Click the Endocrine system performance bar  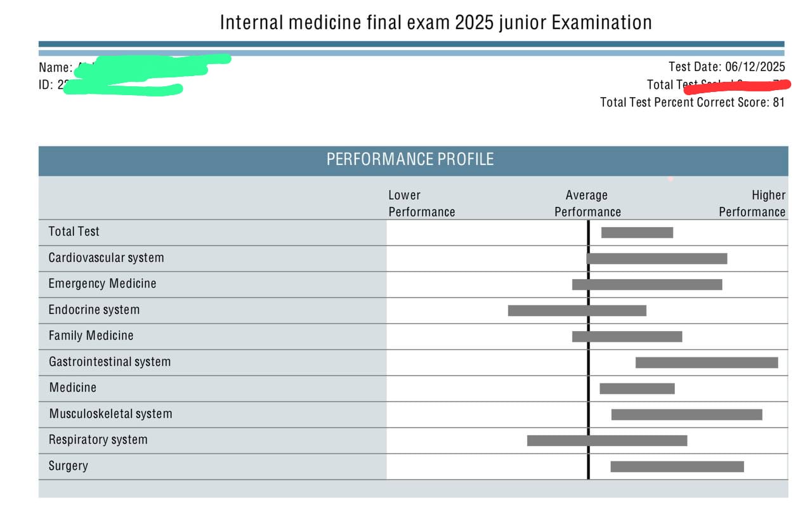[x=577, y=310]
